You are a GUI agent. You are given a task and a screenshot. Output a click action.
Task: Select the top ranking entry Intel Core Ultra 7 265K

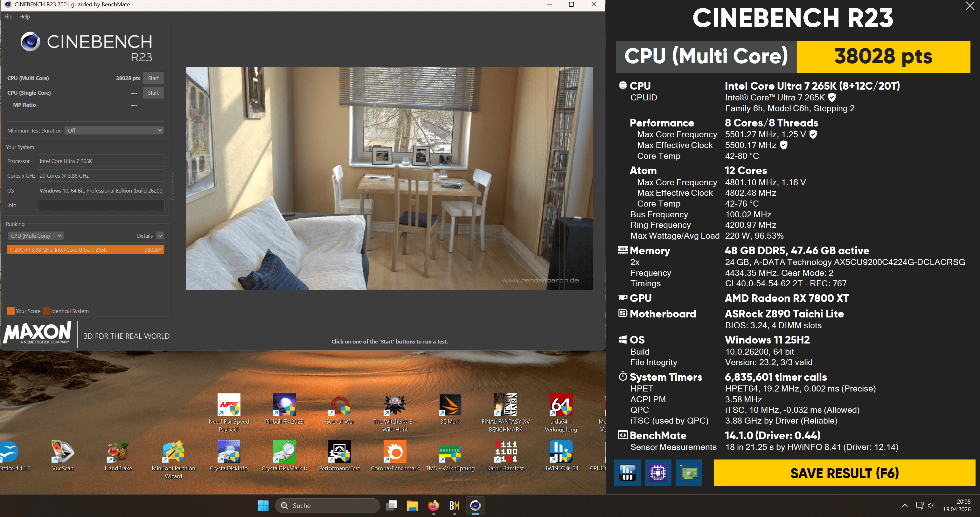pyautogui.click(x=85, y=250)
